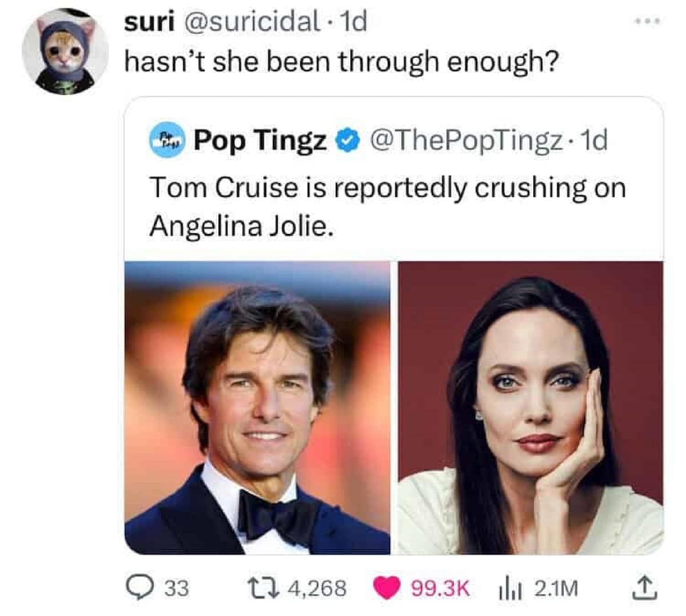Image resolution: width=686 pixels, height=616 pixels.
Task: Open the photo of man in tuxedo
Action: 257,407
